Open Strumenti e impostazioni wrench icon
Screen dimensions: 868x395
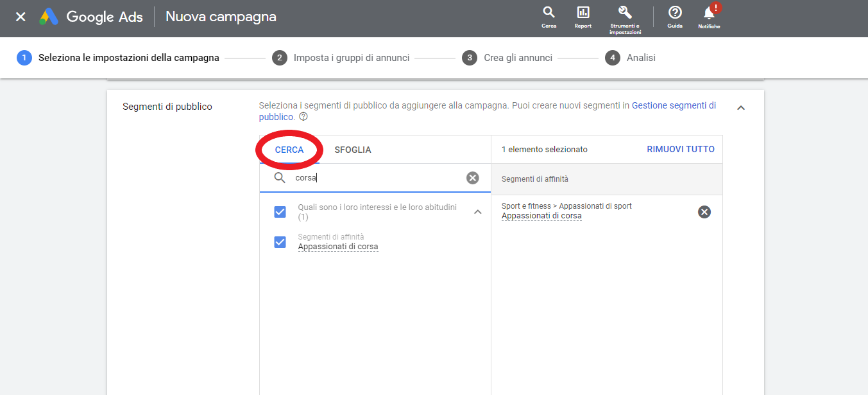(x=625, y=17)
